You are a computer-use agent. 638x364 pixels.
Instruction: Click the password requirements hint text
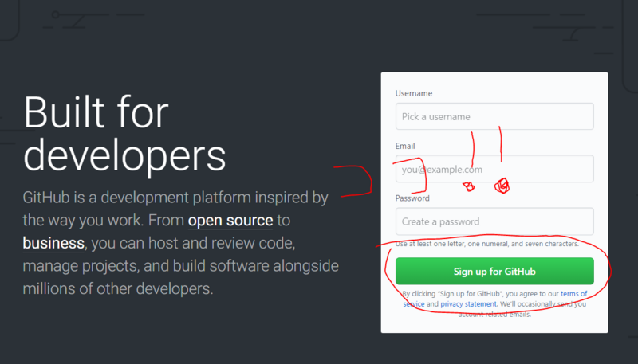tap(487, 244)
